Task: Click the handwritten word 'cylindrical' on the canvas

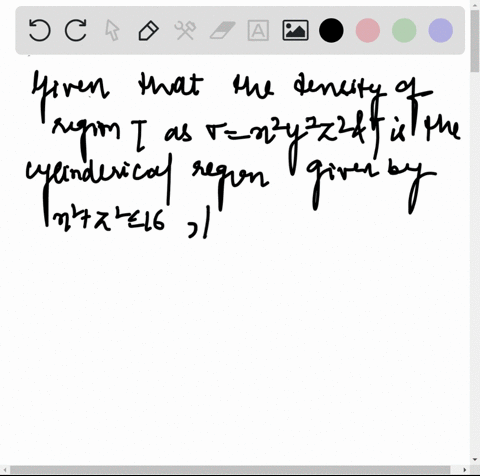Action: tap(99, 177)
